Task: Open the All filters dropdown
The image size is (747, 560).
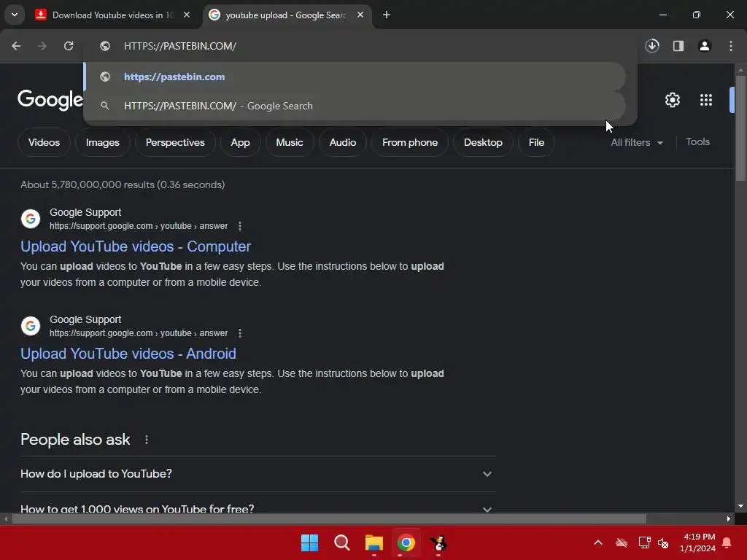Action: tap(636, 142)
